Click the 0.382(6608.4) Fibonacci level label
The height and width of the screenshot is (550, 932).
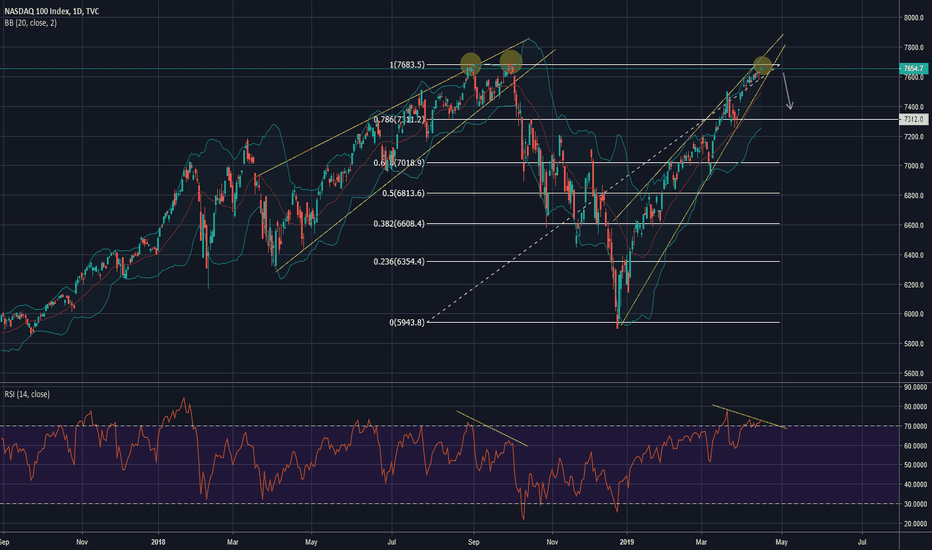click(399, 224)
